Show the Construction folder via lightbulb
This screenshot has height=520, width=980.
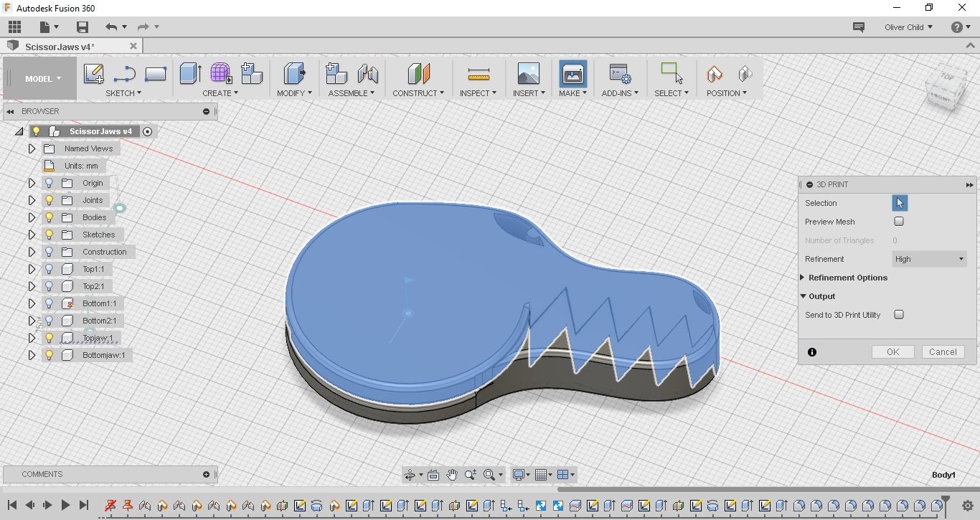click(x=50, y=252)
